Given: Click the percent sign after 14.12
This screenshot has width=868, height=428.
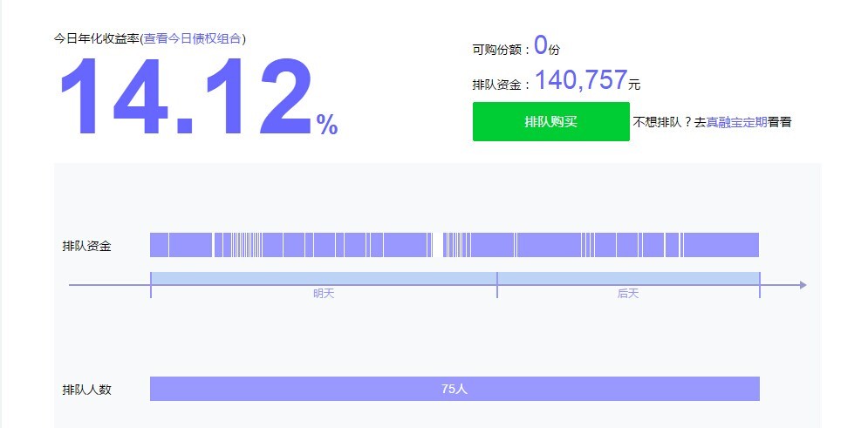Looking at the screenshot, I should pyautogui.click(x=327, y=125).
